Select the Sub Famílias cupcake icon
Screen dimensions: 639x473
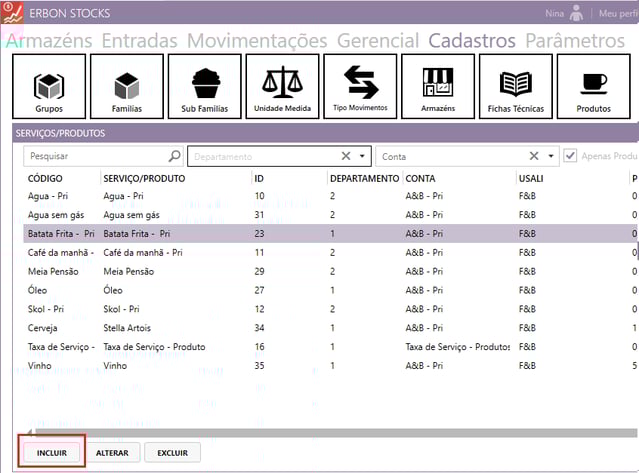tap(204, 86)
